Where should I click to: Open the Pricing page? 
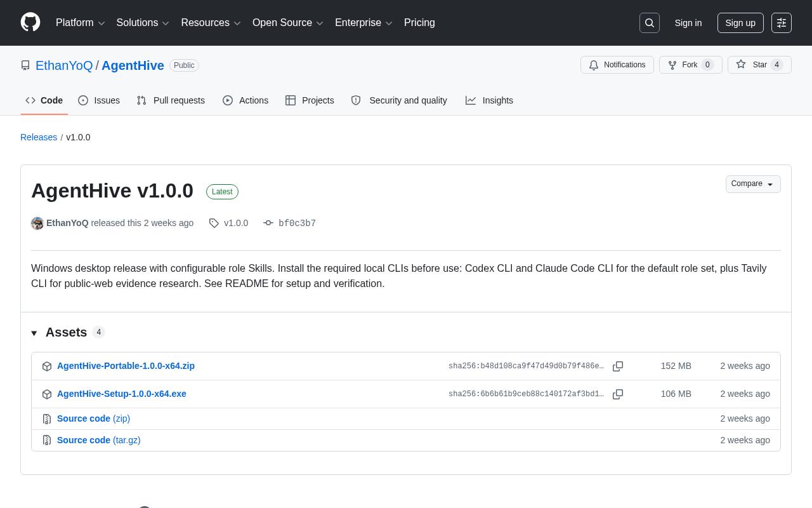point(419,23)
